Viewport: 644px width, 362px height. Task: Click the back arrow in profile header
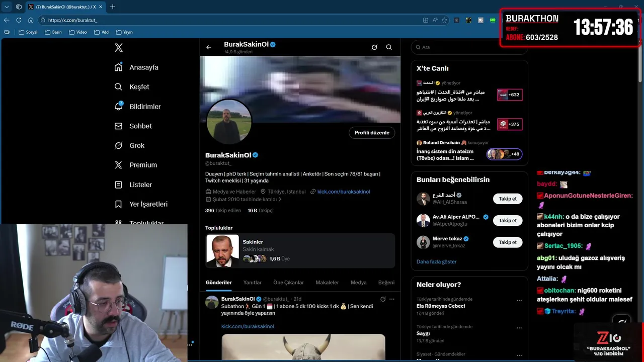pyautogui.click(x=209, y=47)
